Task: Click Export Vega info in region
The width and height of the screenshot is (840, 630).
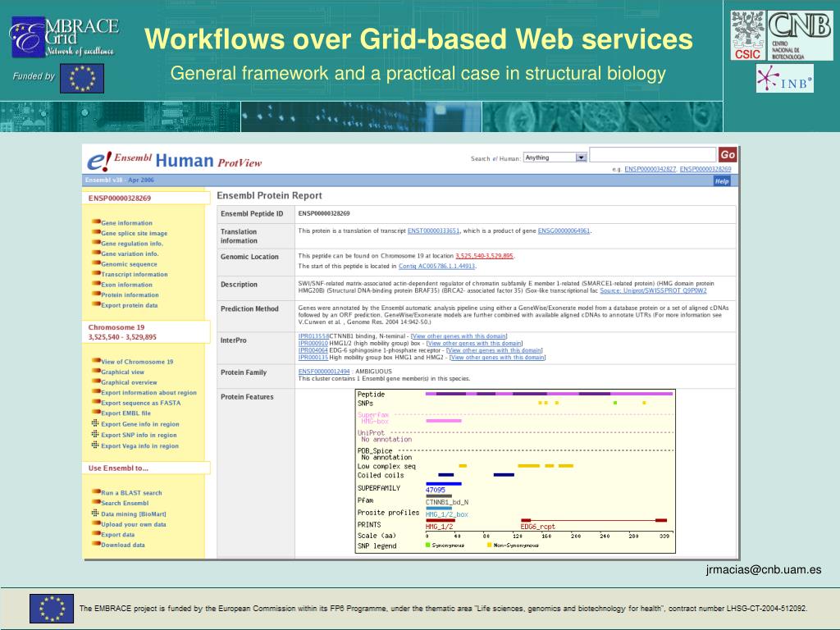Action: pos(139,446)
